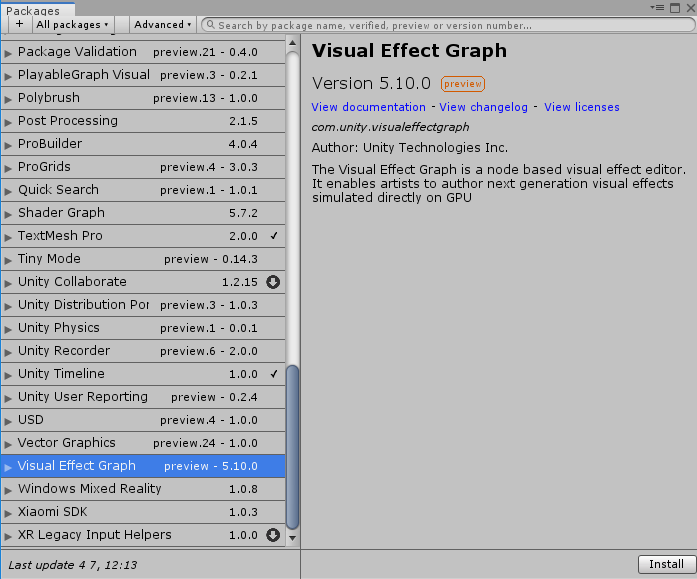This screenshot has width=697, height=579.
Task: Maximize the Packages panel
Action: (x=675, y=8)
